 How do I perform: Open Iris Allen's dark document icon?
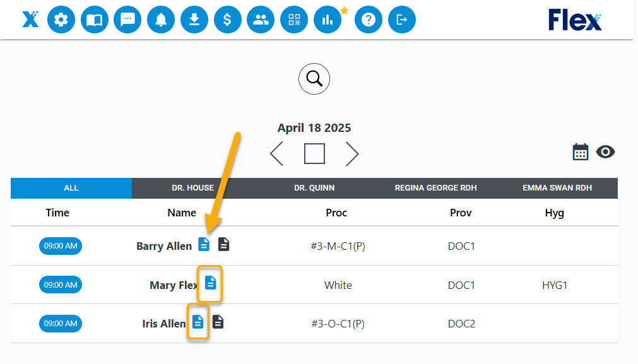tap(218, 322)
